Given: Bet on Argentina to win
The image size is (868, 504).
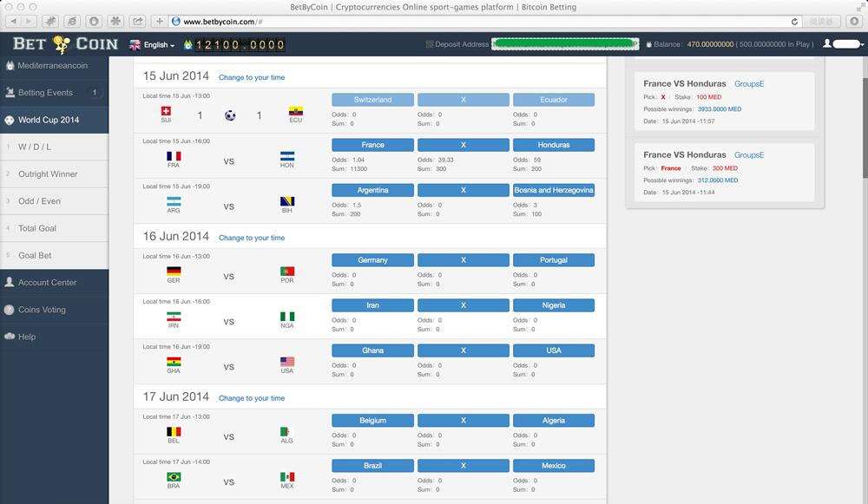Looking at the screenshot, I should click(x=372, y=190).
